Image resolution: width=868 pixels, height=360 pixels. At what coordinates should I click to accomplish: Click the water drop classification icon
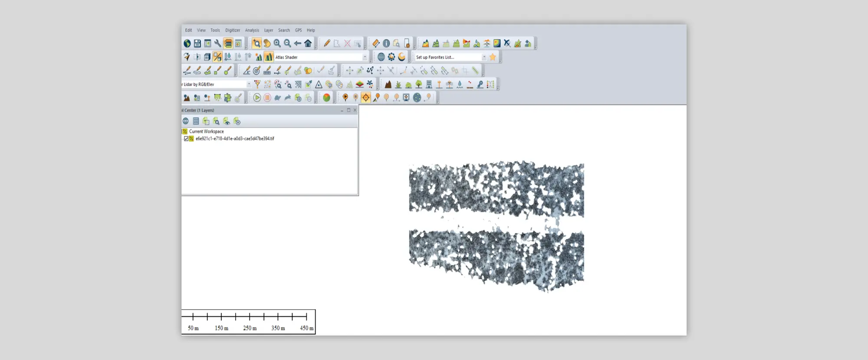[460, 84]
